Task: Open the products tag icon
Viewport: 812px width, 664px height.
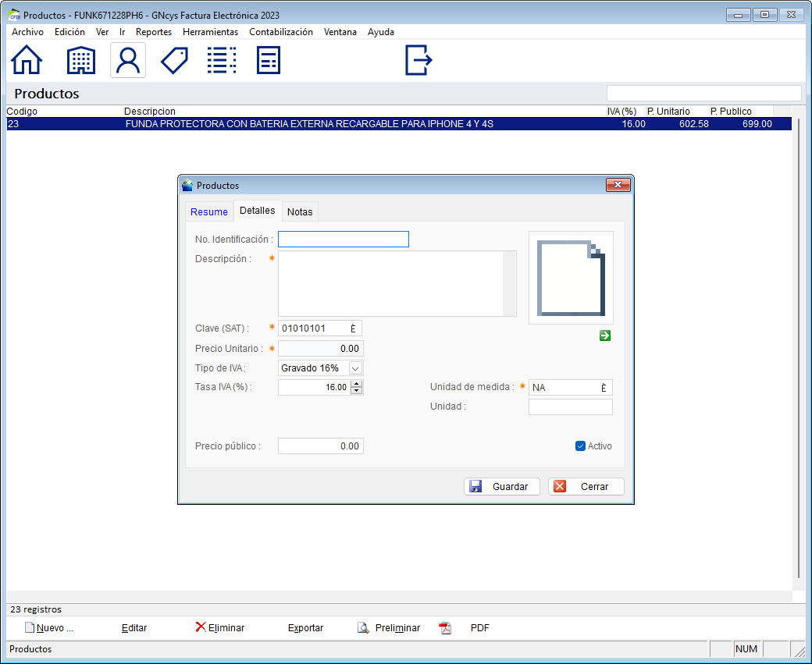Action: pyautogui.click(x=175, y=60)
